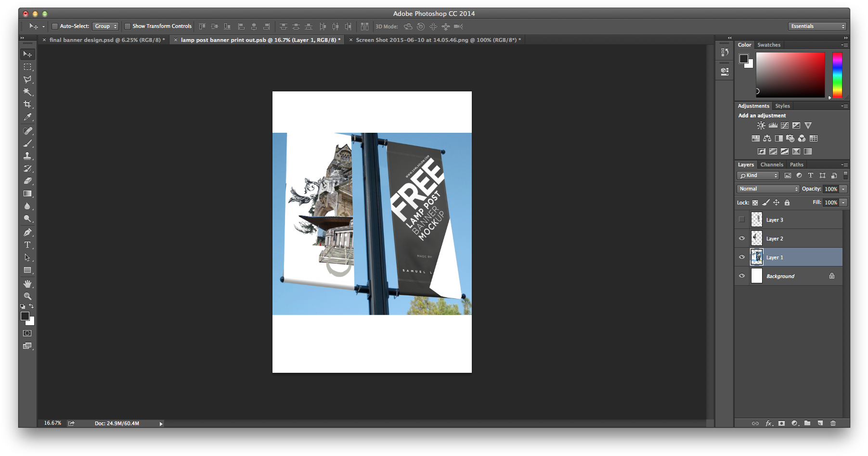Open the Essentials workspace dropdown
Image resolution: width=868 pixels, height=456 pixels.
point(817,26)
